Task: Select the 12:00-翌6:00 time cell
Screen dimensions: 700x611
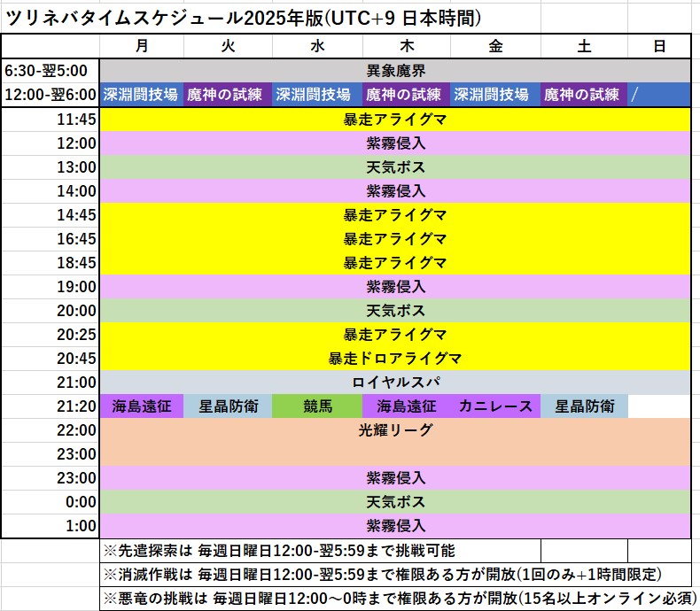Action: [51, 95]
